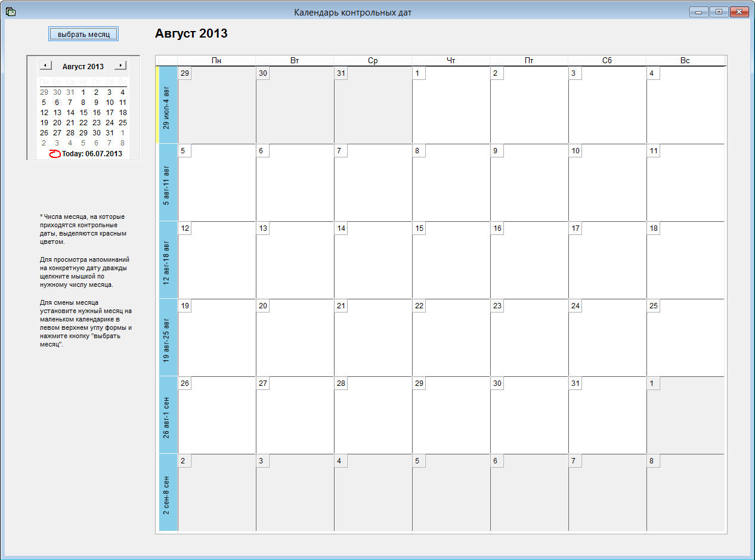Open August 7 cell in main calendar
Screen dimensions: 755x560
(373, 182)
